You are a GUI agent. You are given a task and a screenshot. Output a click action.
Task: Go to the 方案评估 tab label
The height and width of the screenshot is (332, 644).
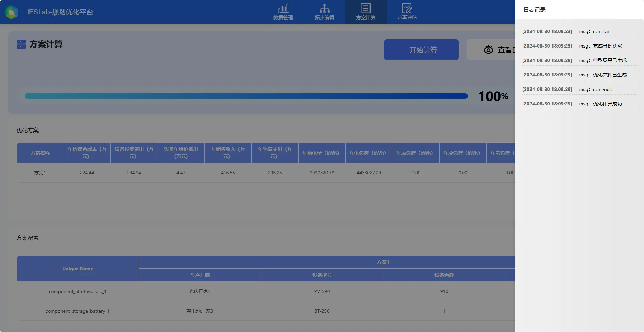coord(407,18)
